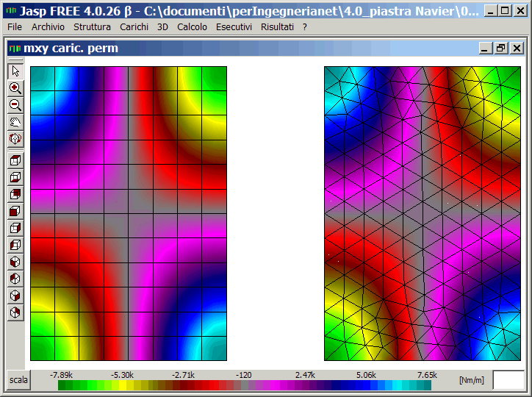Click the Jasp application icon in title bar

coord(11,11)
